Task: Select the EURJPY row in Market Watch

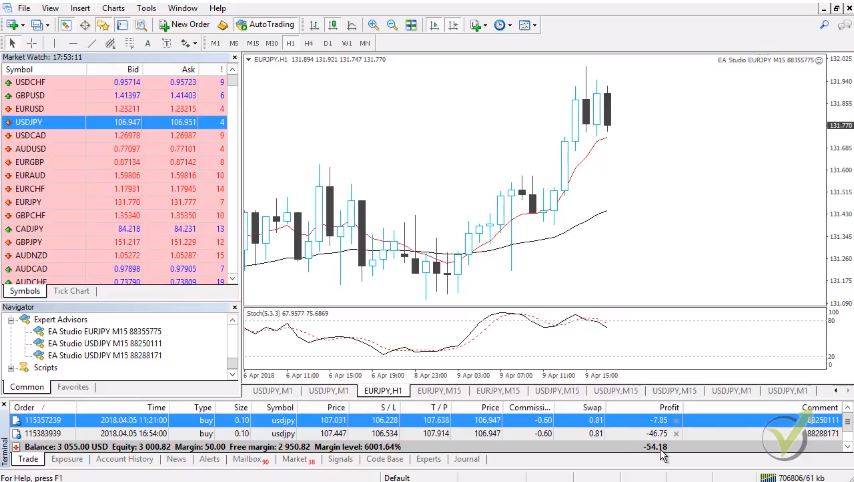Action: [x=29, y=201]
